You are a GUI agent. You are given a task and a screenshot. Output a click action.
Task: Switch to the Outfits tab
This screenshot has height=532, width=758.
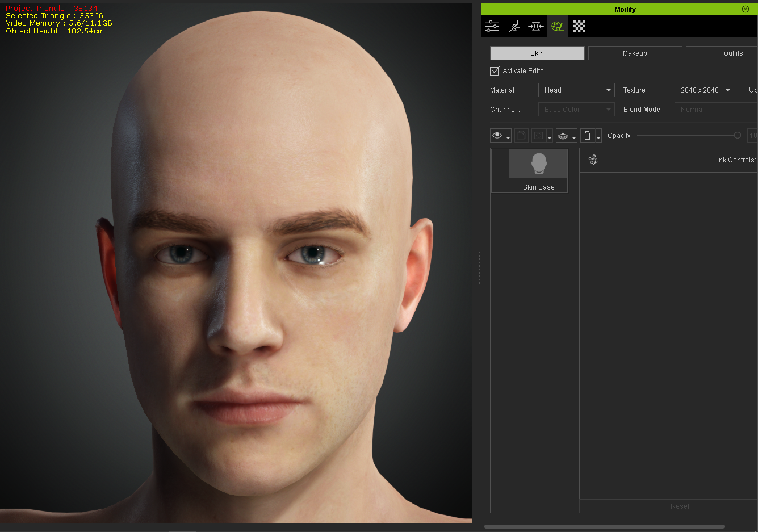(x=722, y=53)
